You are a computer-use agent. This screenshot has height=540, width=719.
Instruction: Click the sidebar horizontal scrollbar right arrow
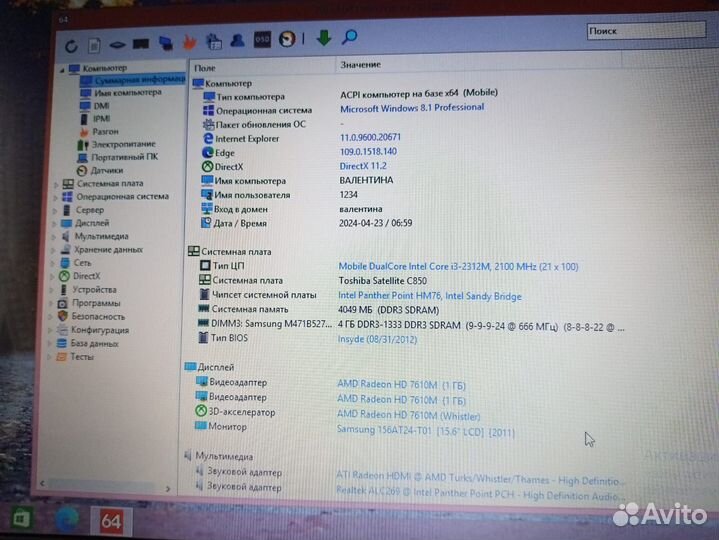(x=168, y=489)
